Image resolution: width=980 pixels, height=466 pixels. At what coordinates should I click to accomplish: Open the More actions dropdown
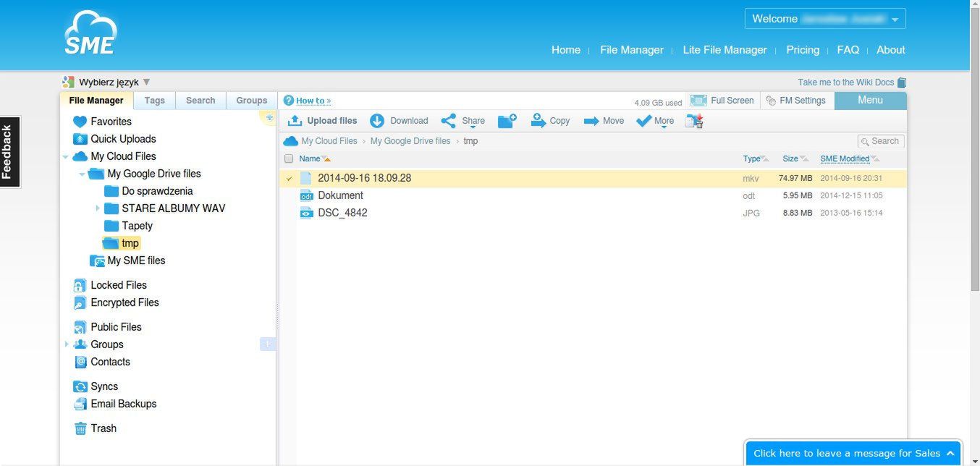click(655, 121)
